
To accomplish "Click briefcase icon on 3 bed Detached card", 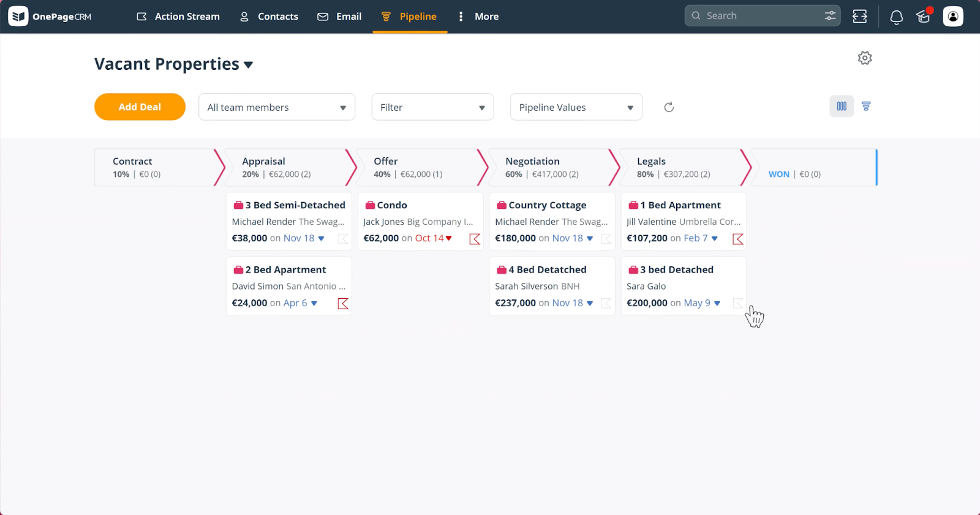I will 633,269.
